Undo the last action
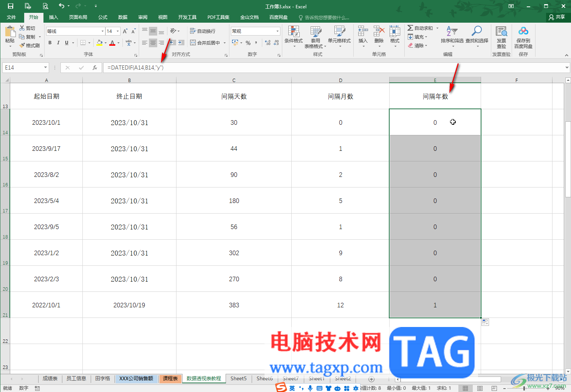571x392 pixels. tap(61, 6)
